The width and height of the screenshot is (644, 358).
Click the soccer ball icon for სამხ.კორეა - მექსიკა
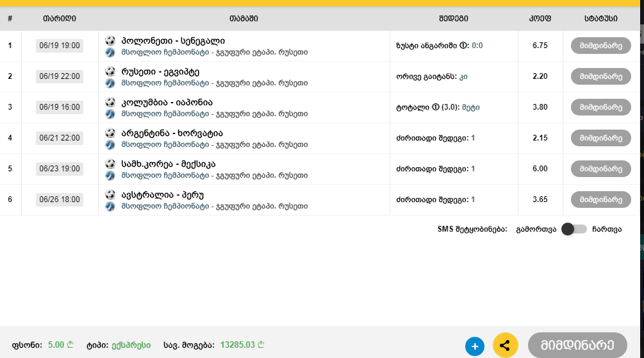click(110, 164)
